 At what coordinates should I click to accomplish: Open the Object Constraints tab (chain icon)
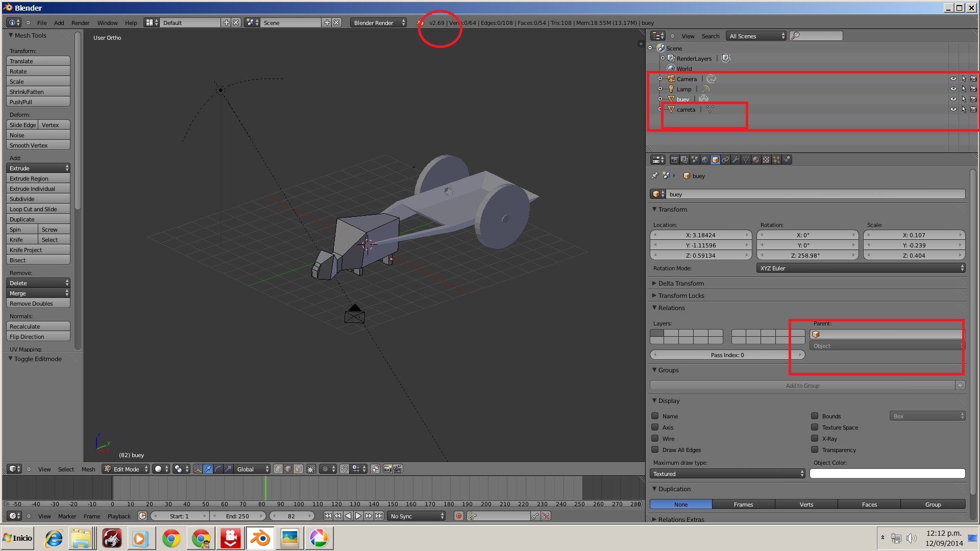[x=725, y=160]
